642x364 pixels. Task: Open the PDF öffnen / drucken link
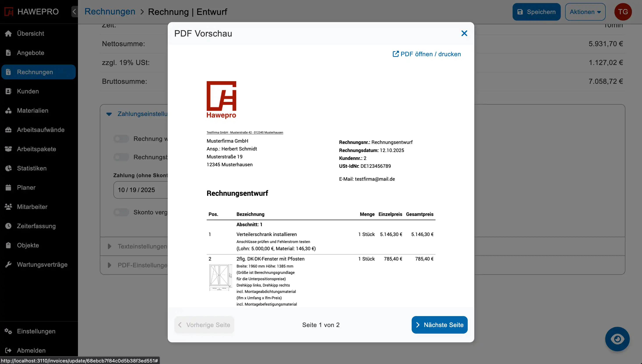pyautogui.click(x=427, y=54)
